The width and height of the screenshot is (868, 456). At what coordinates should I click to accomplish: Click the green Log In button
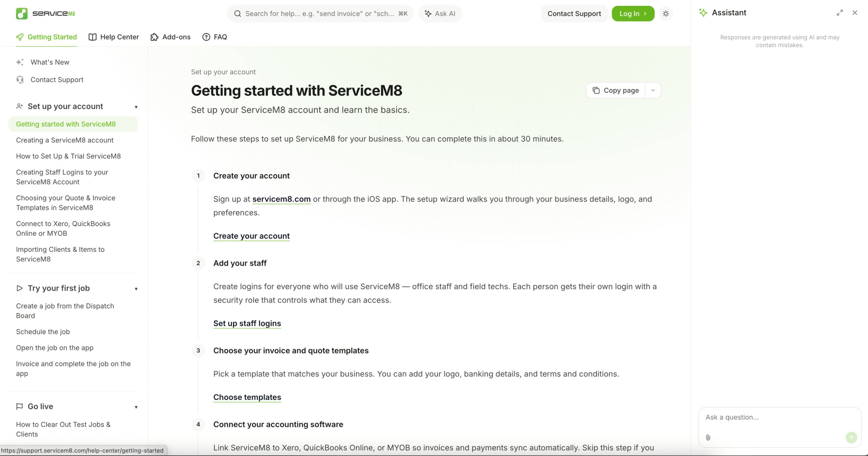coord(633,14)
